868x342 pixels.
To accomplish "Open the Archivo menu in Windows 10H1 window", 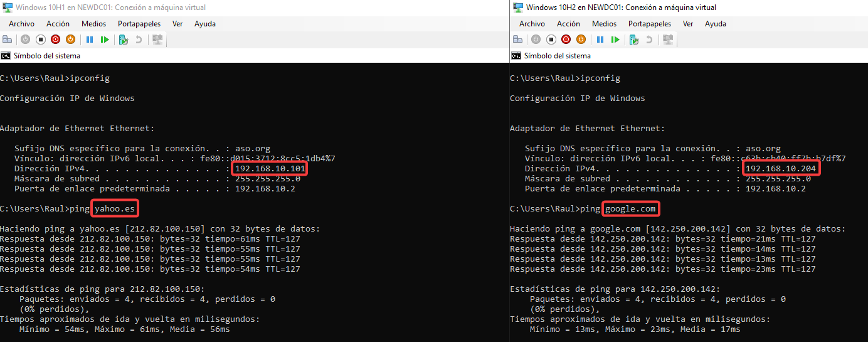I will tap(21, 24).
